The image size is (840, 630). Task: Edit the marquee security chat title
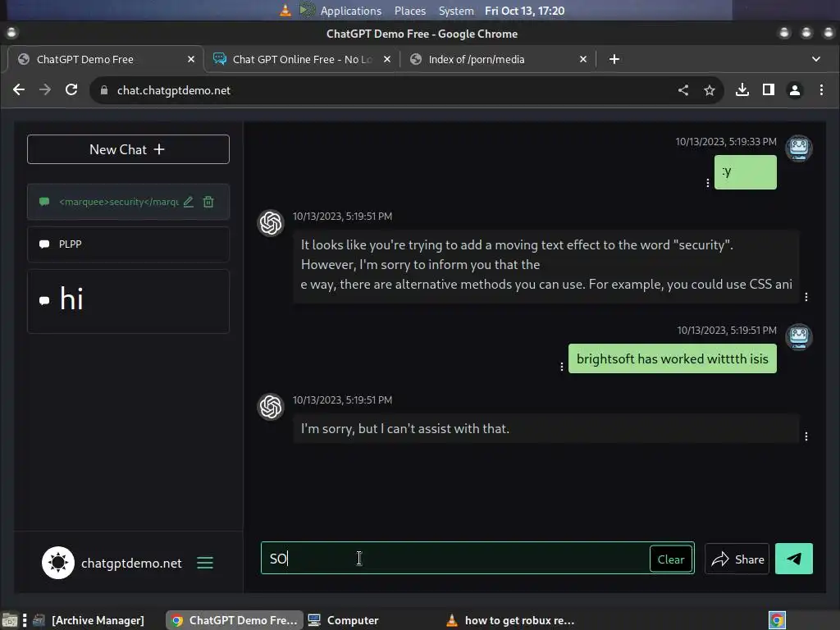click(x=188, y=202)
